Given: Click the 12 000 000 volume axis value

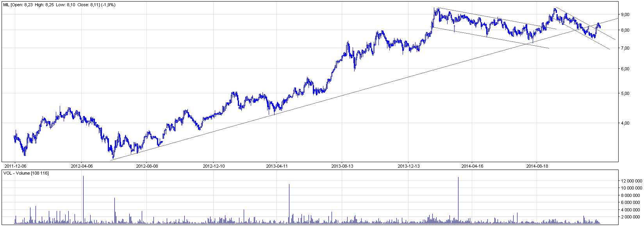Looking at the screenshot, I should click(631, 181).
